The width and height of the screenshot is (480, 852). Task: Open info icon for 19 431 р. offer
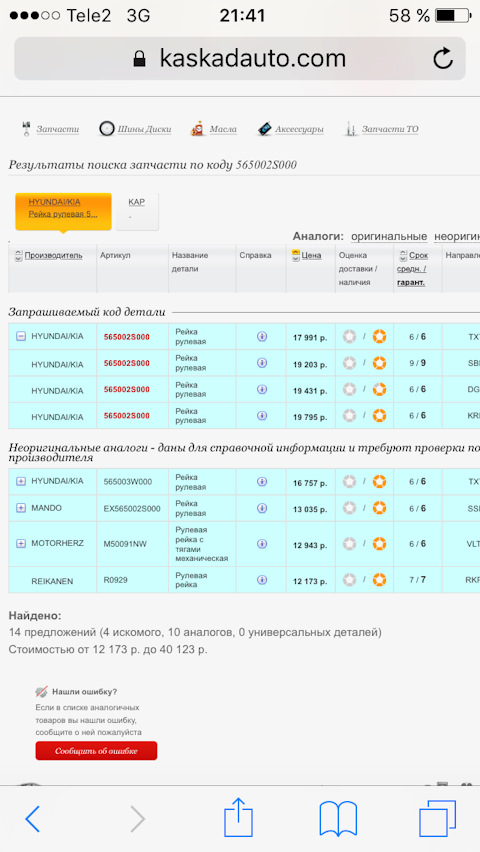click(x=261, y=390)
